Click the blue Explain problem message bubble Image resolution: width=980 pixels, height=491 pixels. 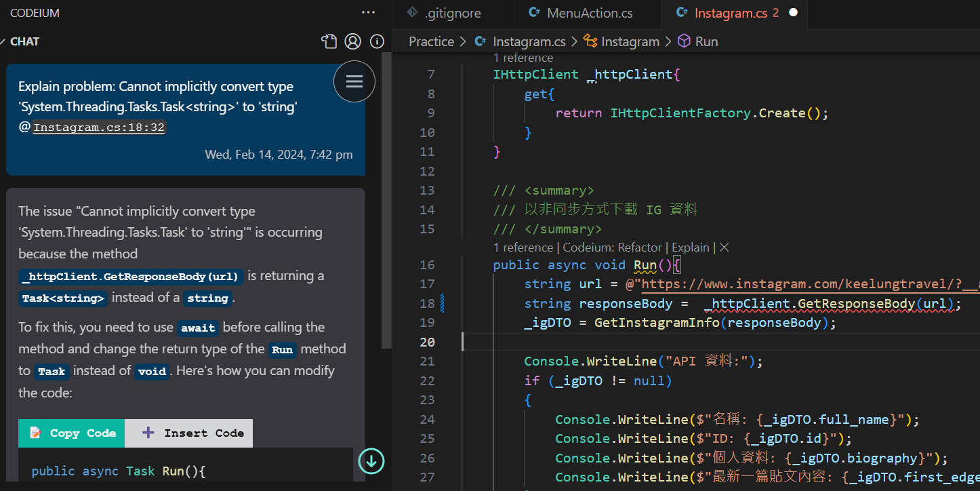(186, 119)
